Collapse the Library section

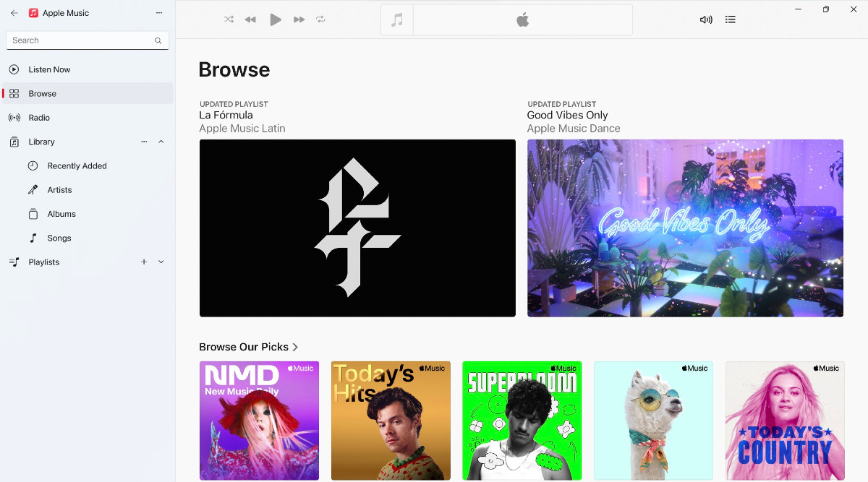click(161, 142)
